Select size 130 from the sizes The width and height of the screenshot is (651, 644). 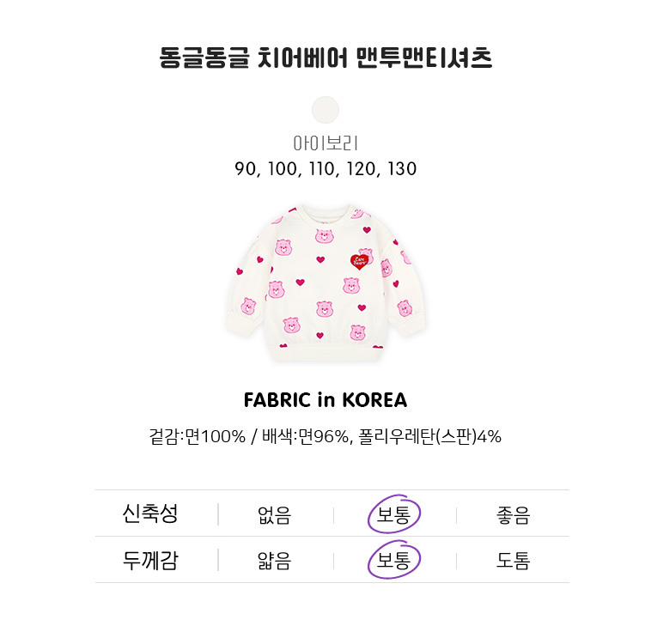pos(400,169)
